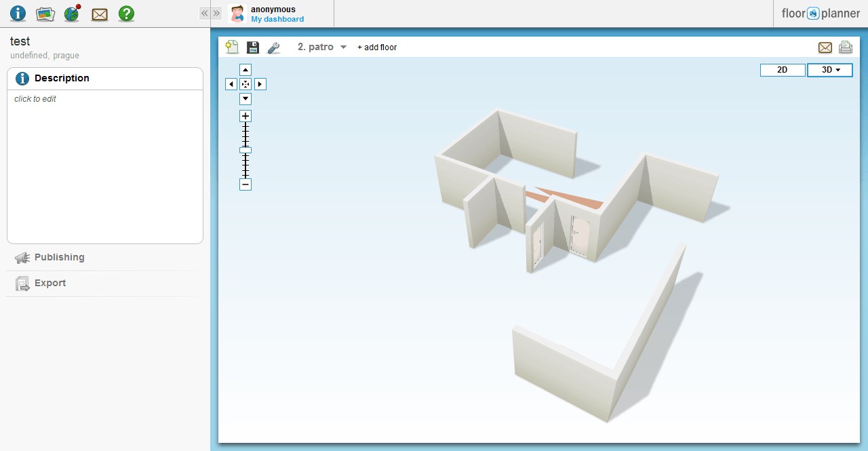Click the Description panel info icon

22,79
